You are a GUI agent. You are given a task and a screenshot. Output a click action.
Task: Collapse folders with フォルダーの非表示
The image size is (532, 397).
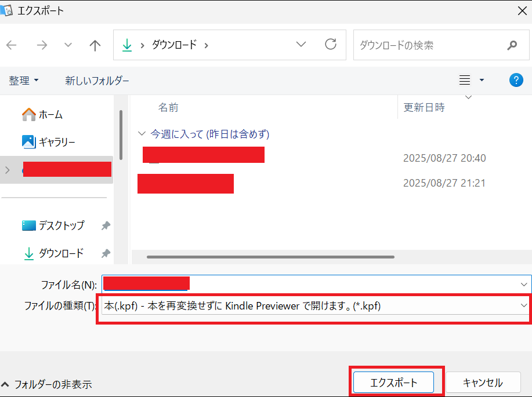[x=47, y=384]
